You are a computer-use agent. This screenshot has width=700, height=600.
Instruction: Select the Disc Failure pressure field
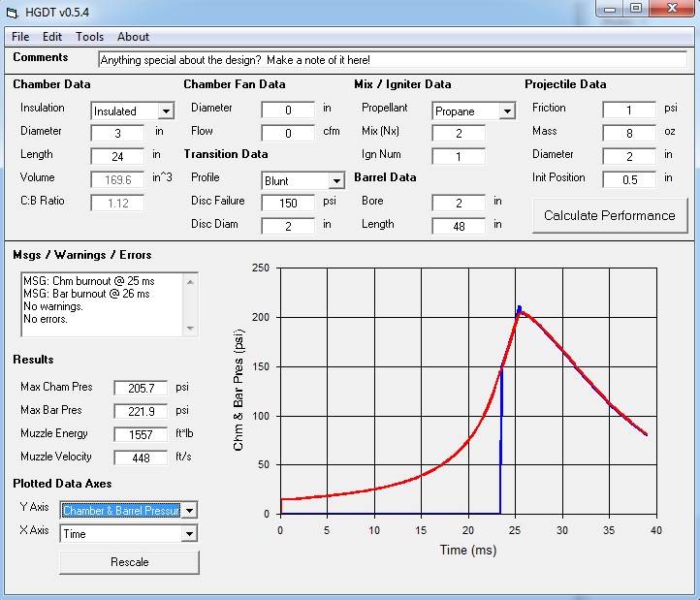coord(288,203)
